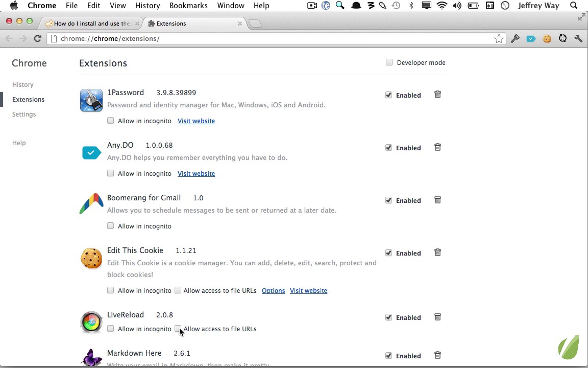
Task: Open Edit This Cookie Options link
Action: point(274,291)
